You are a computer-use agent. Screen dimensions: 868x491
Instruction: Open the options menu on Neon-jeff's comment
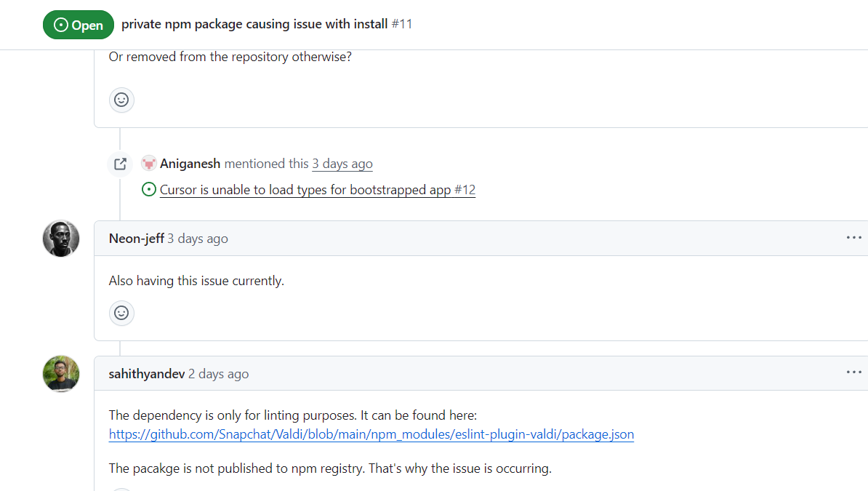pyautogui.click(x=853, y=238)
